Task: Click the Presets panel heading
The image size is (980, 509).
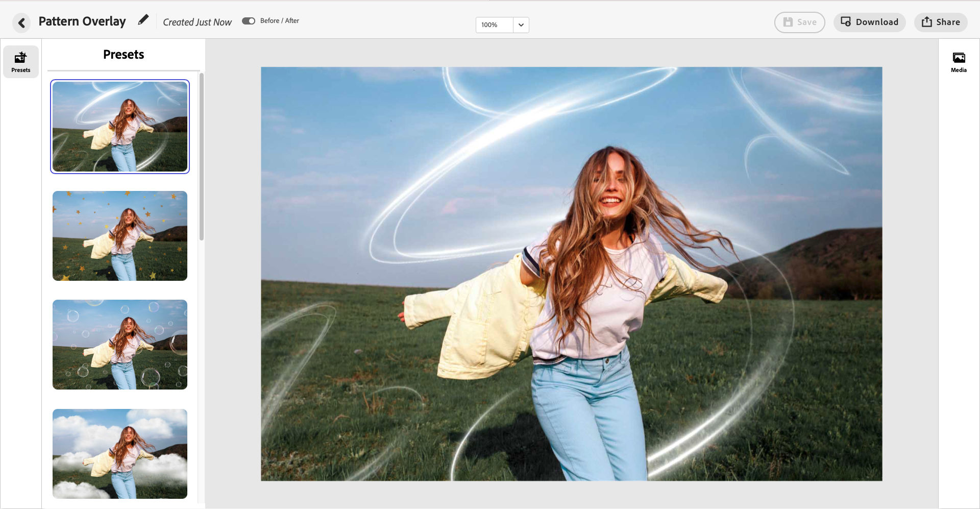Action: [x=124, y=55]
